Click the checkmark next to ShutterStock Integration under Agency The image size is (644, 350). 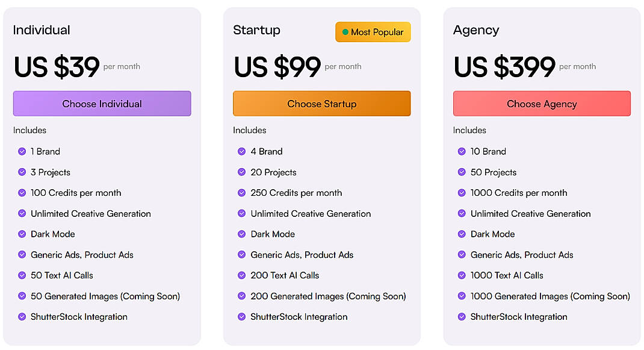tap(462, 317)
